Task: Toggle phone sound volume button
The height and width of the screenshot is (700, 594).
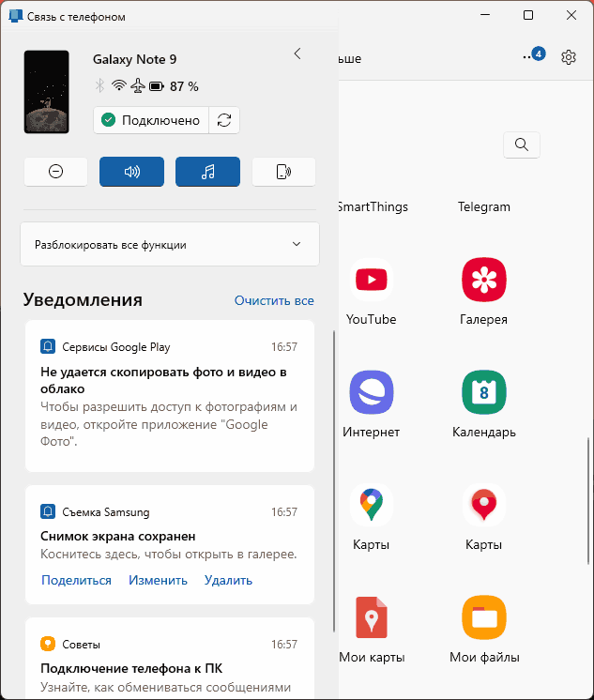Action: 131,172
